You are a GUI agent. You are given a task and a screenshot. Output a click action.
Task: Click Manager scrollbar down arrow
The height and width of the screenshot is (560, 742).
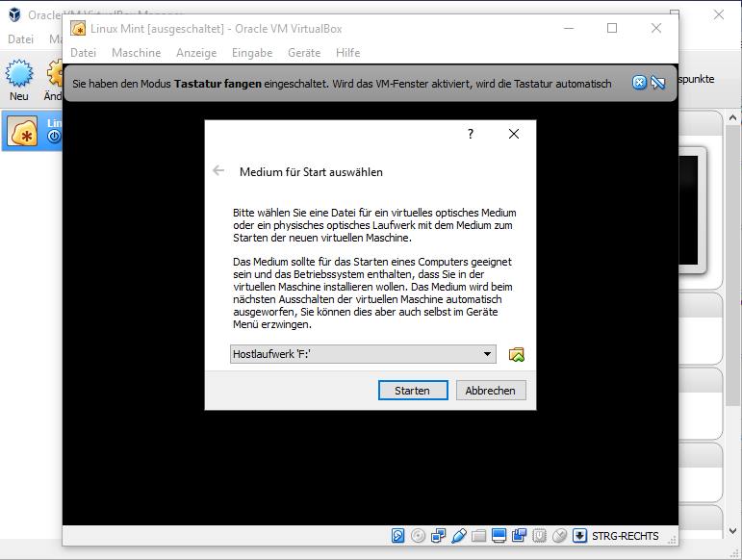click(x=732, y=531)
